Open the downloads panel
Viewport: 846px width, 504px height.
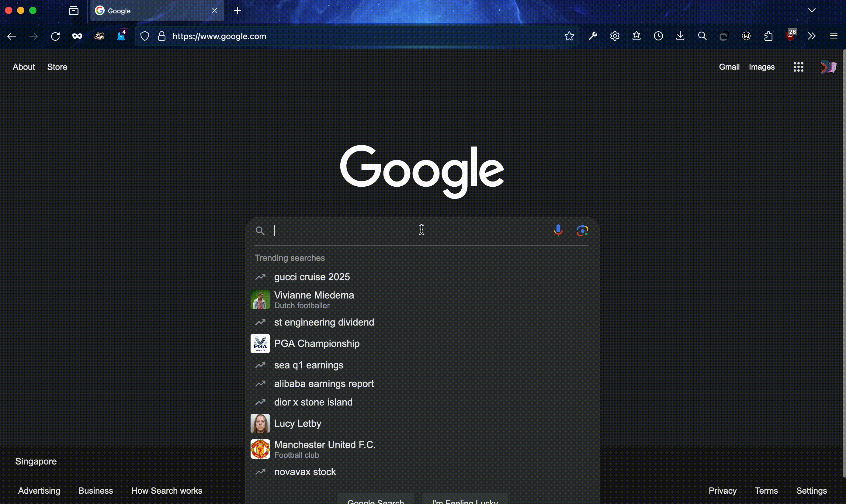(x=681, y=36)
